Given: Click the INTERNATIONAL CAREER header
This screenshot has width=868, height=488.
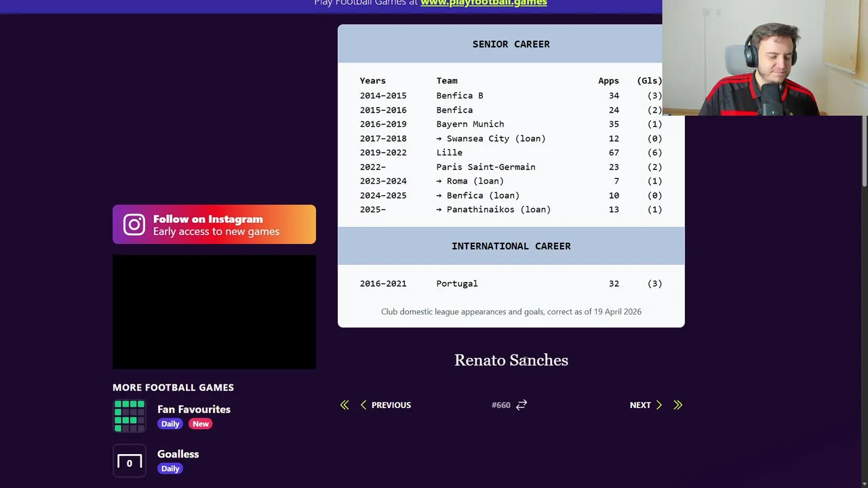Looking at the screenshot, I should [511, 246].
